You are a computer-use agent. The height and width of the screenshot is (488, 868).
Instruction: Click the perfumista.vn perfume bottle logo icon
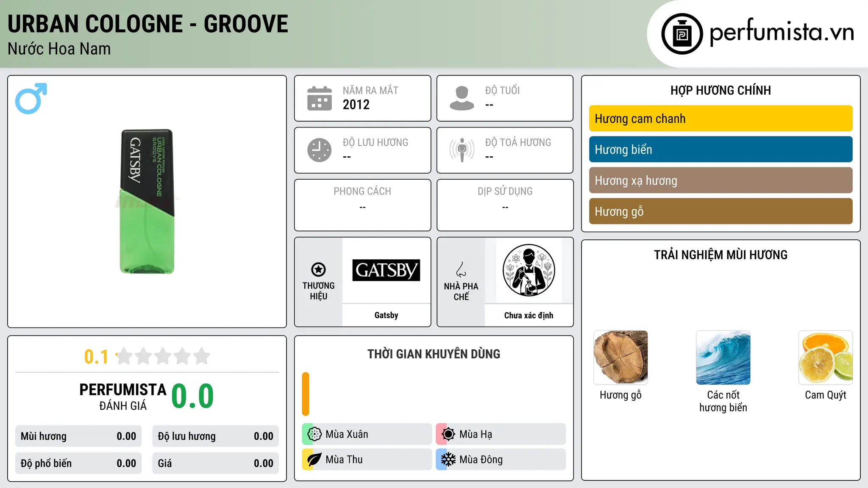click(682, 34)
